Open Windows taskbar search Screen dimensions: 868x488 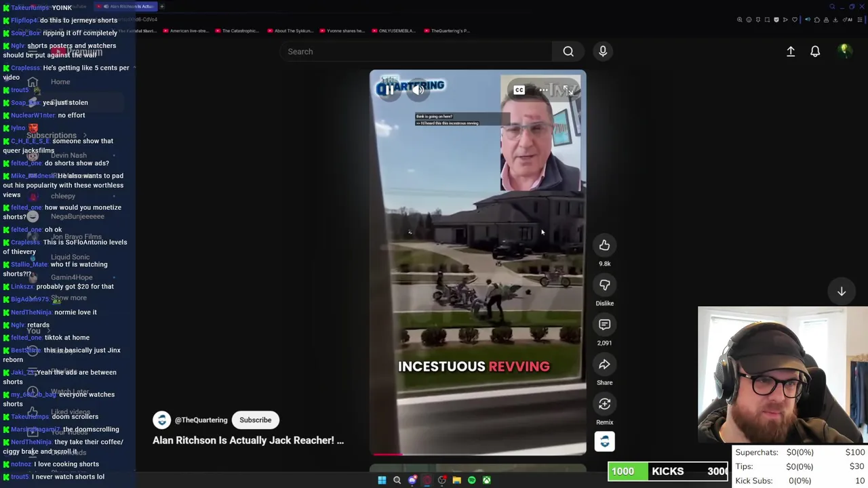(x=397, y=481)
